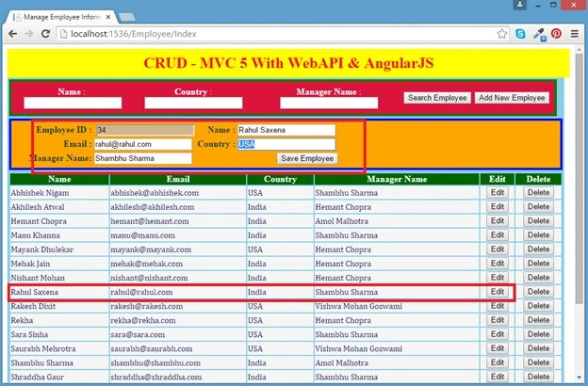588x386 pixels.
Task: Click the Search Employee button
Action: point(437,98)
